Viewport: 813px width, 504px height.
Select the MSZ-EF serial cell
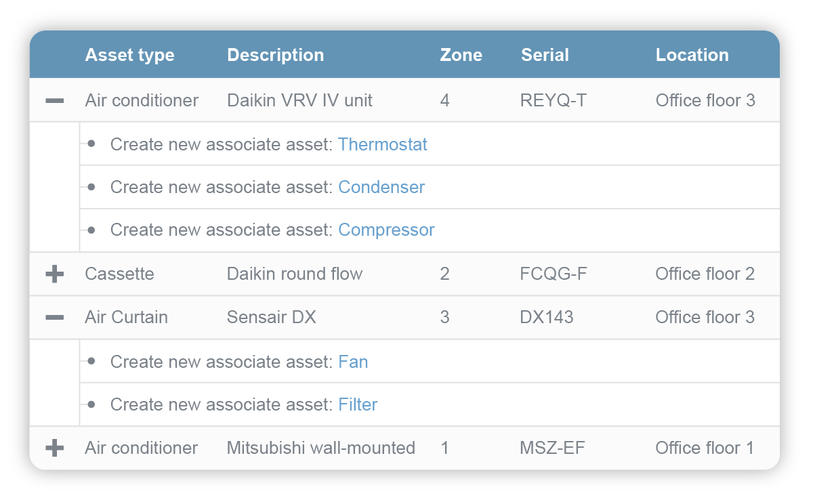tap(551, 448)
